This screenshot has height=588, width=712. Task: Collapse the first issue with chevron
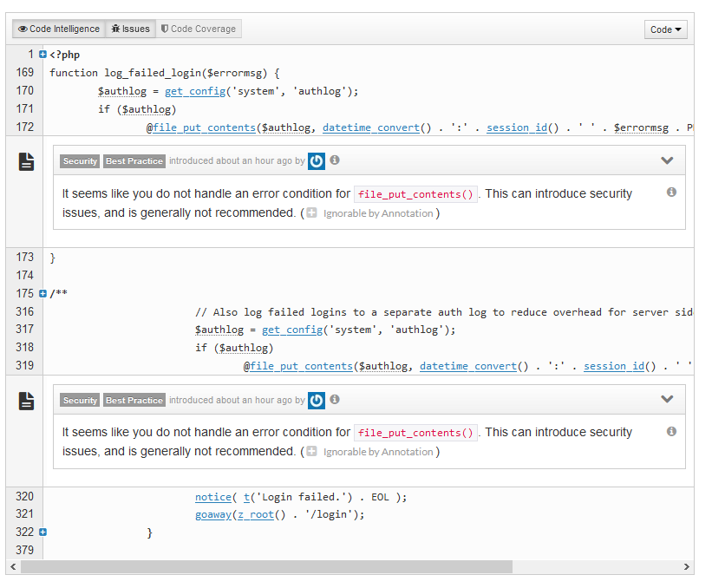(667, 160)
